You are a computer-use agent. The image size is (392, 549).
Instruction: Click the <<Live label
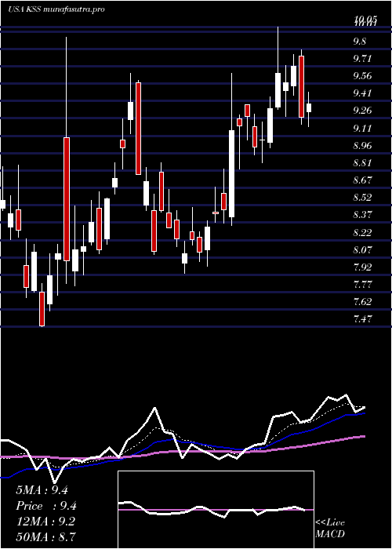click(x=330, y=523)
